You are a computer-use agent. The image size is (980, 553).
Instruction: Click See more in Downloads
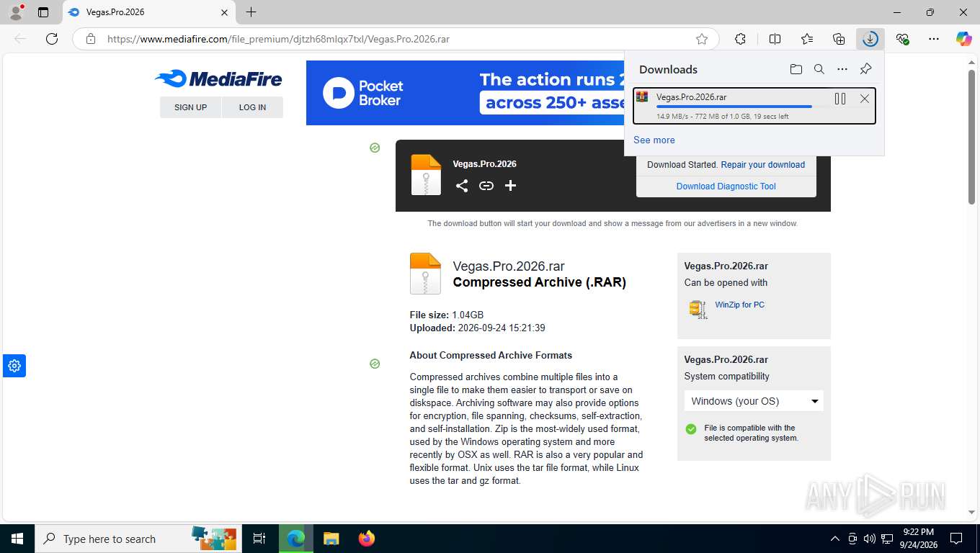(x=654, y=140)
